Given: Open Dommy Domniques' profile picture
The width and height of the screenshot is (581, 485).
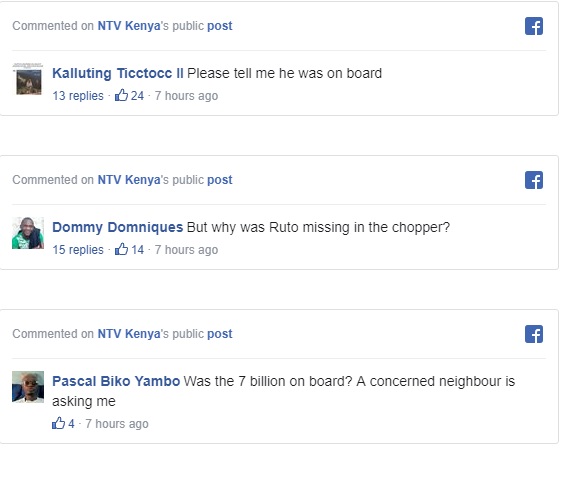Looking at the screenshot, I should tap(28, 233).
